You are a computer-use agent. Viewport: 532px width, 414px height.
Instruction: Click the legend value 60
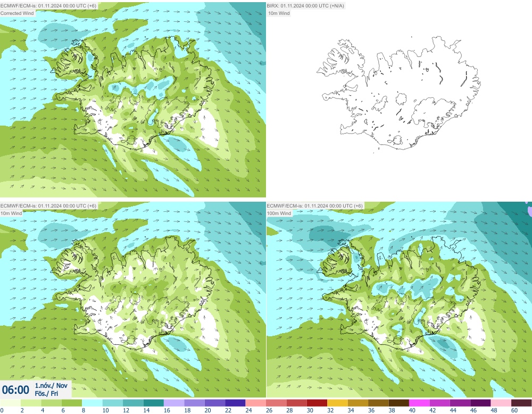(514, 410)
